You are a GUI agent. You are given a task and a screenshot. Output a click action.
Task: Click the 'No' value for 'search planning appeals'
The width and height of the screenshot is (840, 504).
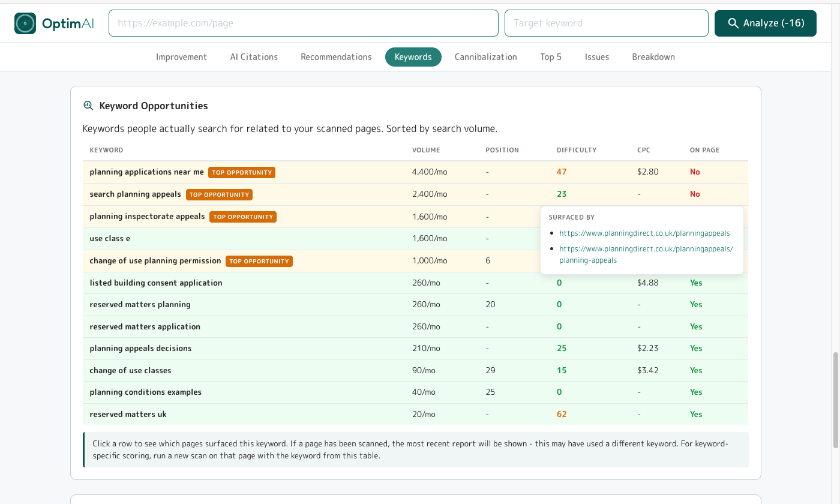click(695, 194)
